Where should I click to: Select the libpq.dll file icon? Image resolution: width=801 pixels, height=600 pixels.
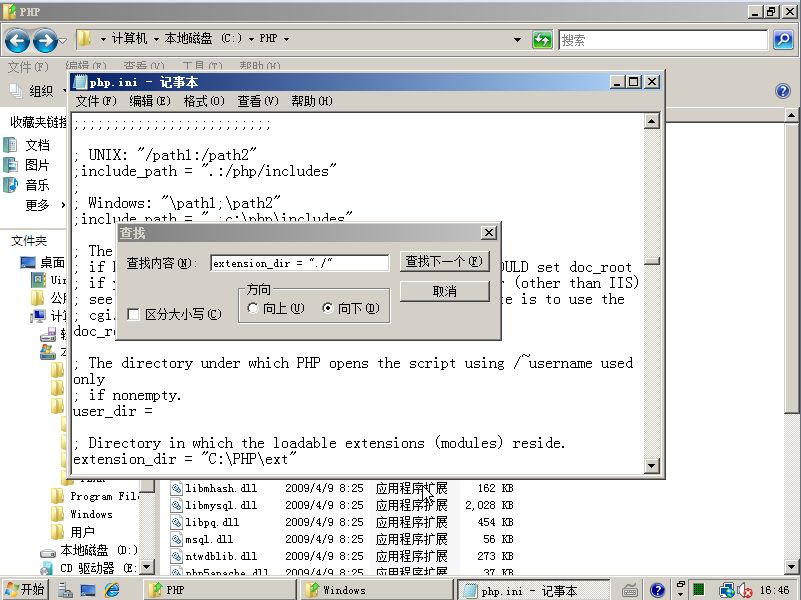[177, 522]
